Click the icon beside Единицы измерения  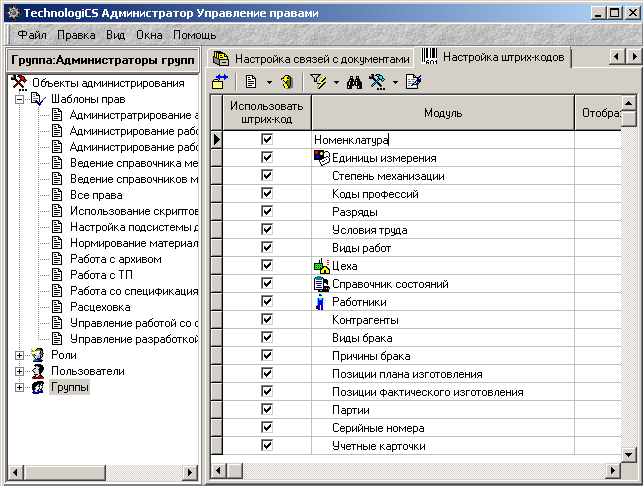(x=322, y=158)
